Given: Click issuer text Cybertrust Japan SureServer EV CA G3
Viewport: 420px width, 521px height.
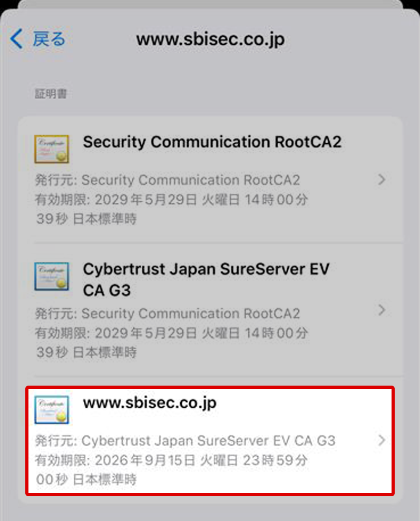Looking at the screenshot, I should 208,440.
